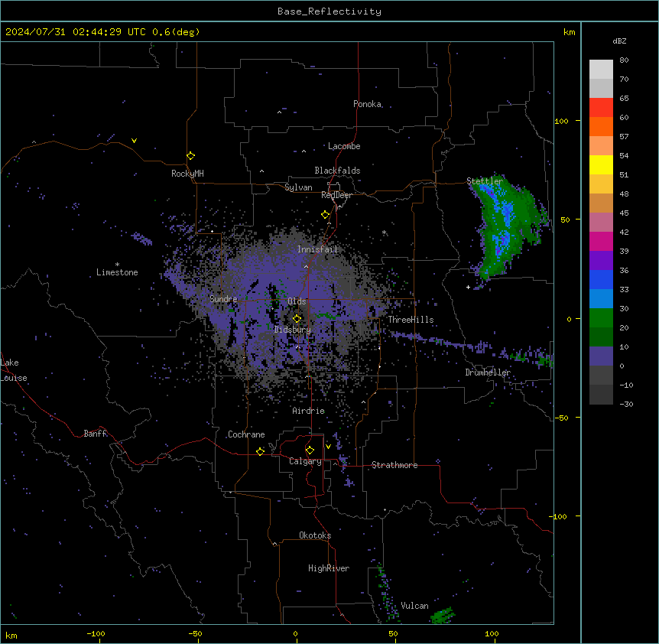Click the Sylvan town label
The height and width of the screenshot is (644, 659).
[x=298, y=187]
